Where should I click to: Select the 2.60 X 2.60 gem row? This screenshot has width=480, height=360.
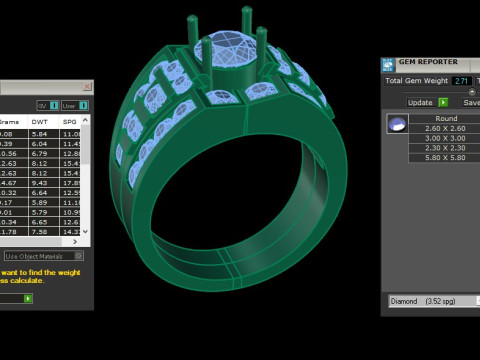click(x=445, y=128)
